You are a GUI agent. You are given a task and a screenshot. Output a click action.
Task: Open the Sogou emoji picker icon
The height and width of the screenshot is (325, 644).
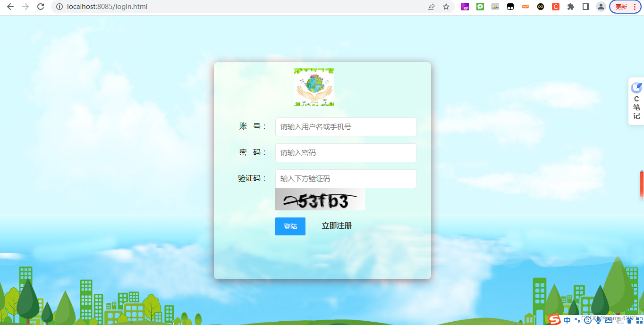587,320
